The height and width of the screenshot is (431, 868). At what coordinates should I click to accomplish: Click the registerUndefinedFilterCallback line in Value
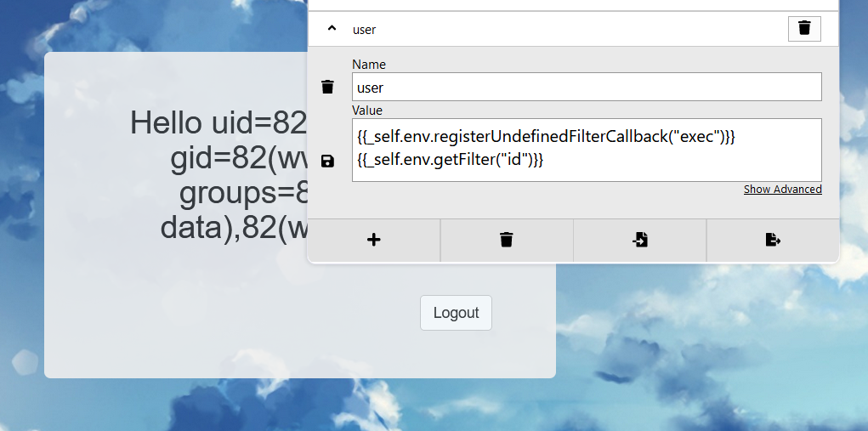tap(547, 136)
